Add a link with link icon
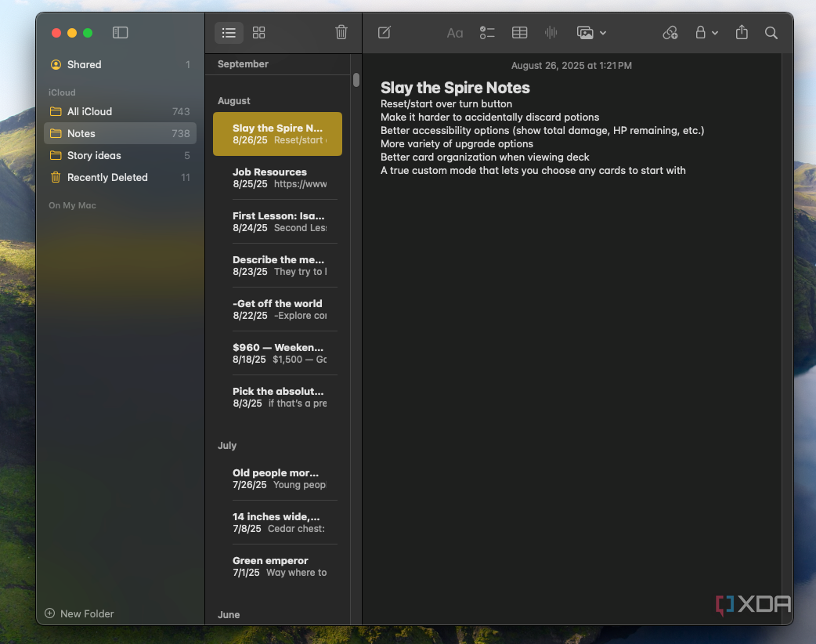Screen dimensions: 816x644 tap(670, 33)
